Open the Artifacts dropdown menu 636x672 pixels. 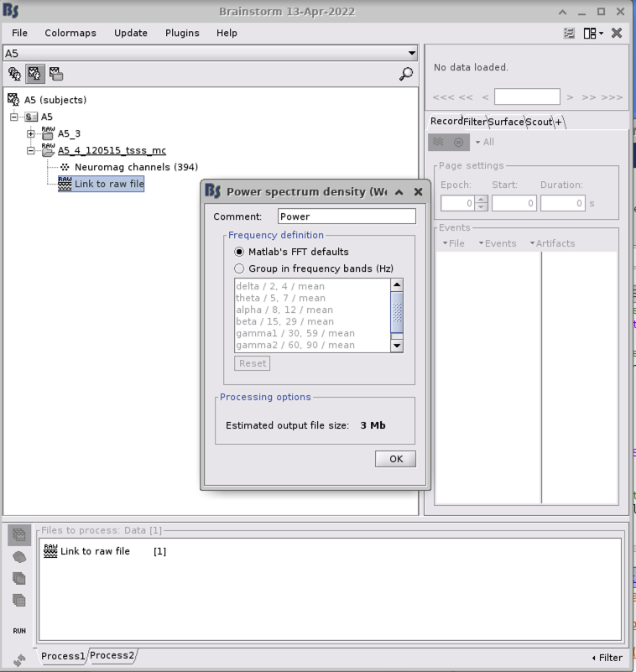(552, 243)
